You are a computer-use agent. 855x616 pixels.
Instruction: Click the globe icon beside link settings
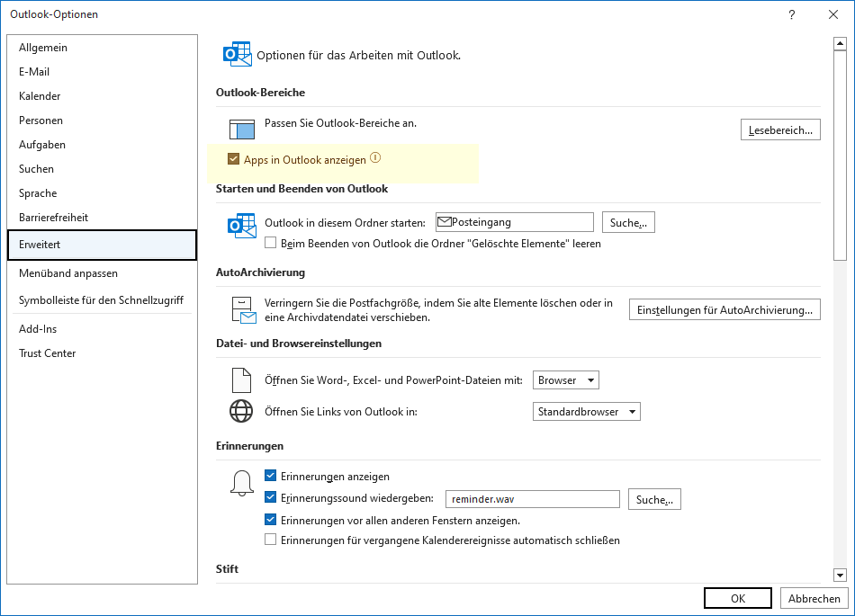pos(241,411)
